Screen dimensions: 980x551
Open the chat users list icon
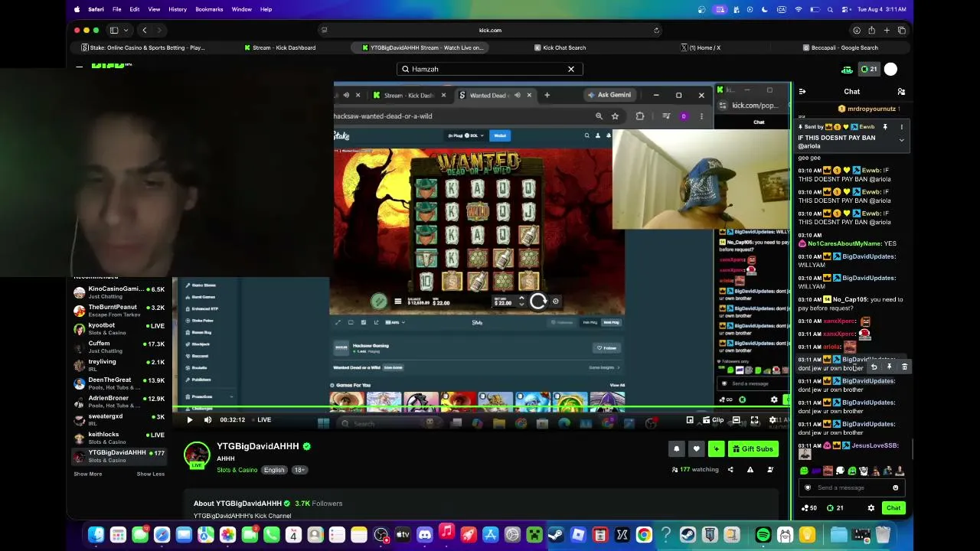click(x=901, y=91)
